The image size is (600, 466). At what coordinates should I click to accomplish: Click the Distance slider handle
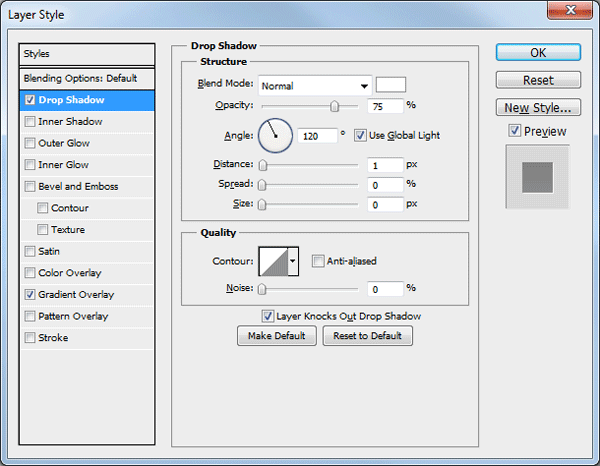(x=262, y=165)
